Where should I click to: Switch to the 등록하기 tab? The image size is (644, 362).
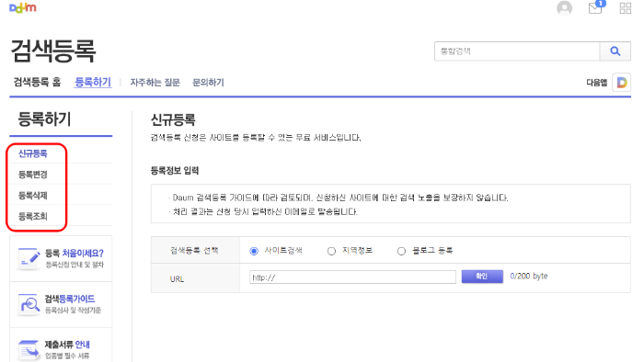93,82
